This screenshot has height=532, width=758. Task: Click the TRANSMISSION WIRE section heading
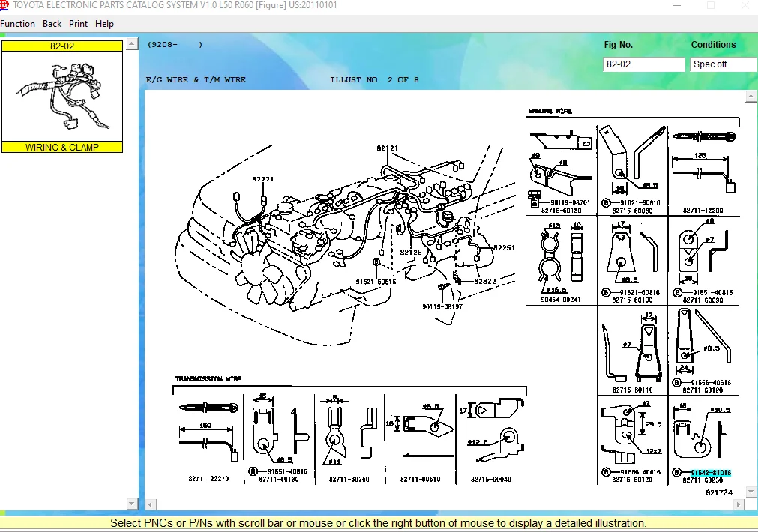tap(208, 379)
